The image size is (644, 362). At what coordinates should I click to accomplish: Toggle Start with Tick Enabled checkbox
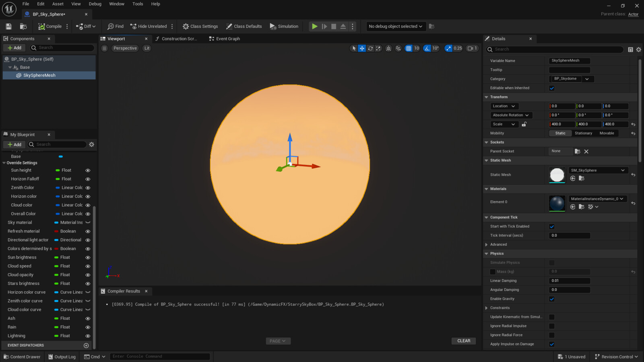click(552, 226)
